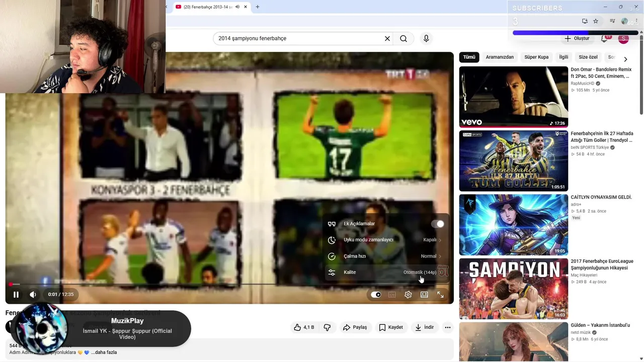This screenshot has width=644, height=362.
Task: Show more filter chips with right arrow
Action: pos(625,59)
